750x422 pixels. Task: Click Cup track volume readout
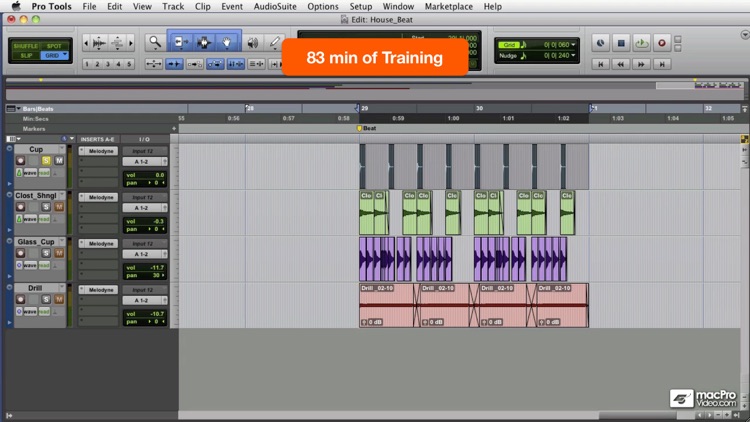tap(145, 175)
